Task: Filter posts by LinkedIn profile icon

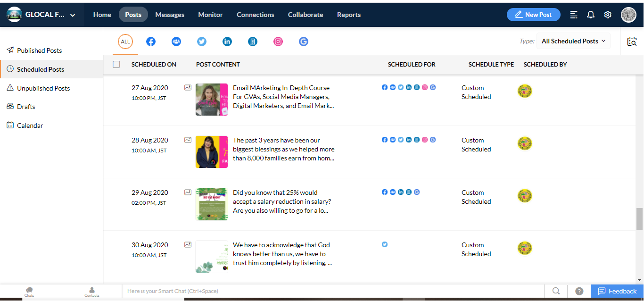Action: click(x=227, y=42)
